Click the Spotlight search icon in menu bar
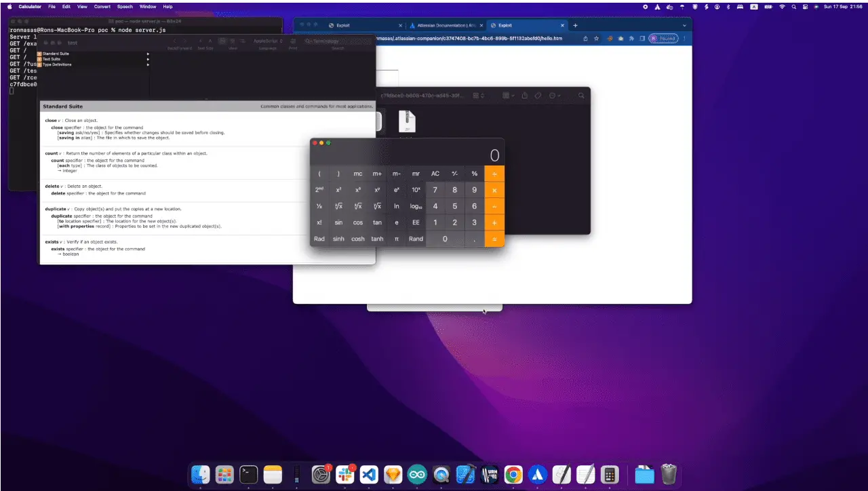Screen dimensions: 868x491 click(x=793, y=6)
